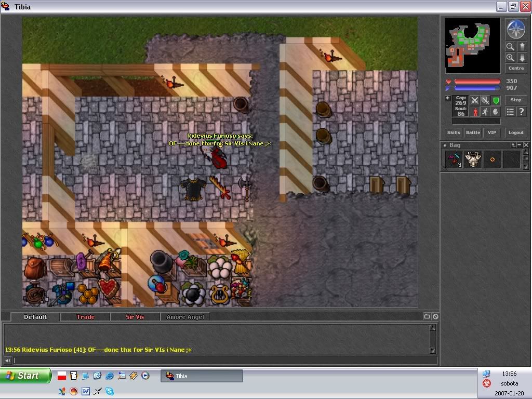Select offensive fighting mode crossed swords
532x399 pixels.
(475, 100)
